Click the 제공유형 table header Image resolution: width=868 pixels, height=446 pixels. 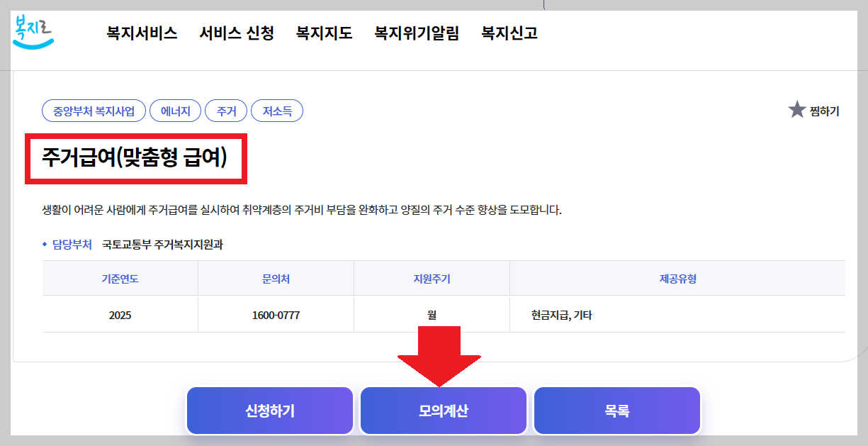(x=677, y=278)
